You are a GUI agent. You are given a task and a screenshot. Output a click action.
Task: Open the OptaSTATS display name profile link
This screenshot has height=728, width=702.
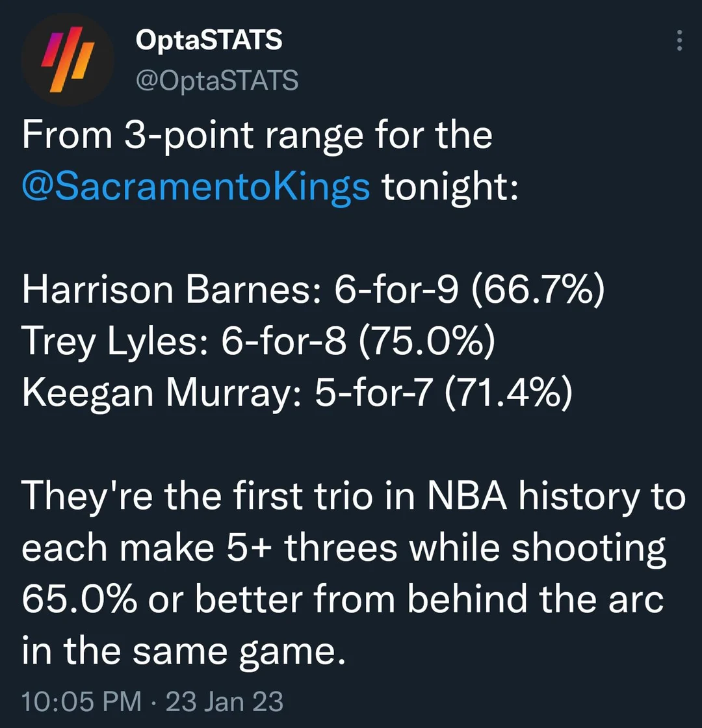209,40
